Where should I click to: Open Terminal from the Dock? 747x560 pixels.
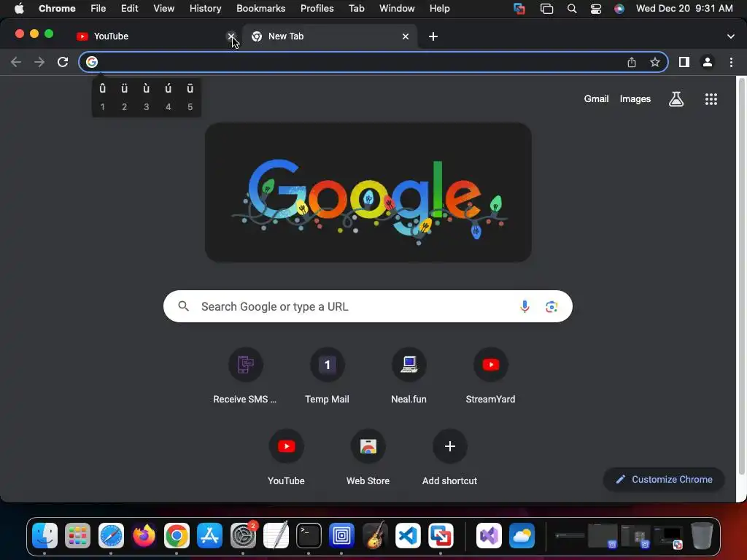pyautogui.click(x=309, y=536)
